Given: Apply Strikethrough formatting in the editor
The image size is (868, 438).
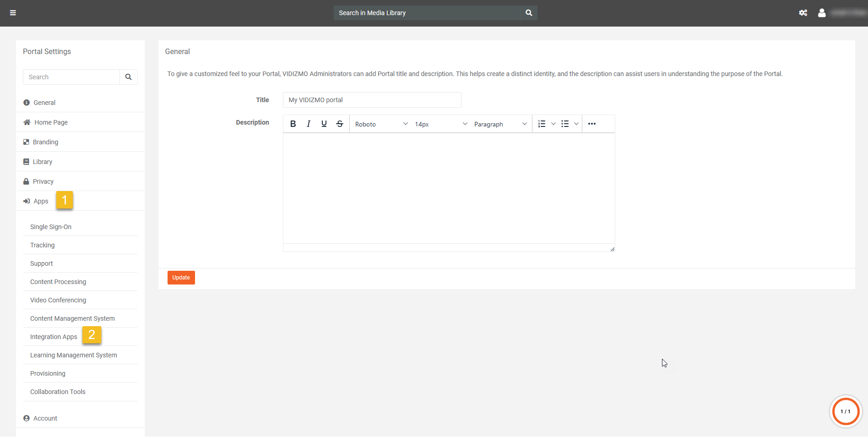Looking at the screenshot, I should pyautogui.click(x=340, y=124).
